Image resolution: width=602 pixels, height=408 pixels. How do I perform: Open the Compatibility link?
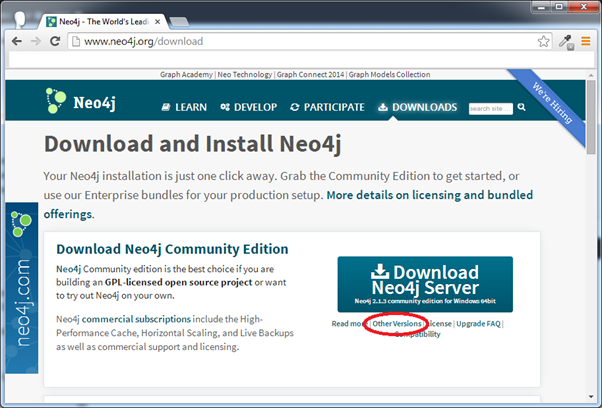pos(418,334)
